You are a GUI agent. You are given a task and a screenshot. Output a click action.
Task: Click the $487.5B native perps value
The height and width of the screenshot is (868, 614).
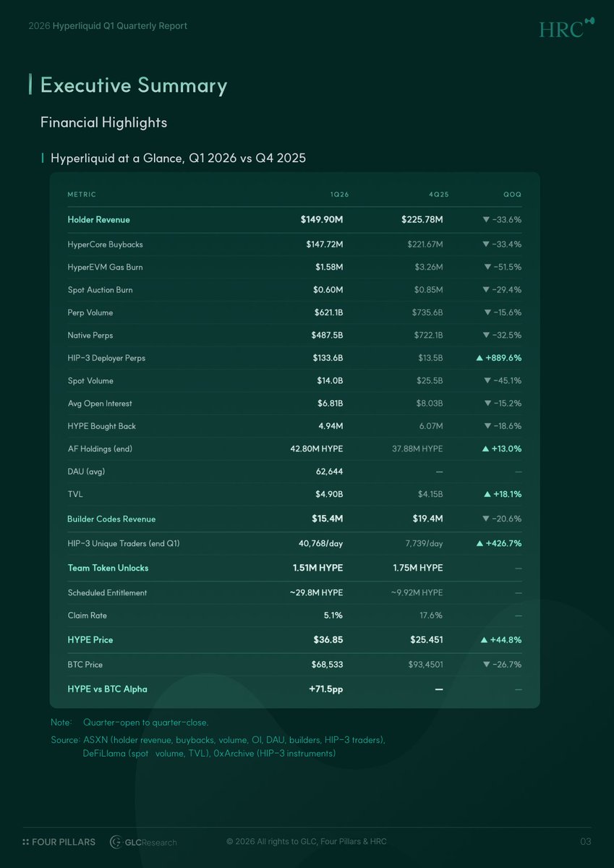328,336
